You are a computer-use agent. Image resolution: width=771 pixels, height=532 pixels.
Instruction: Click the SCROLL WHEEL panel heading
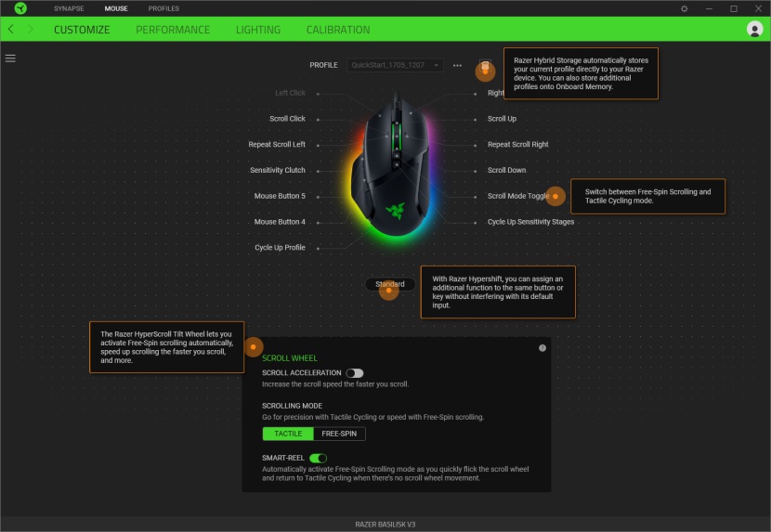pos(290,358)
